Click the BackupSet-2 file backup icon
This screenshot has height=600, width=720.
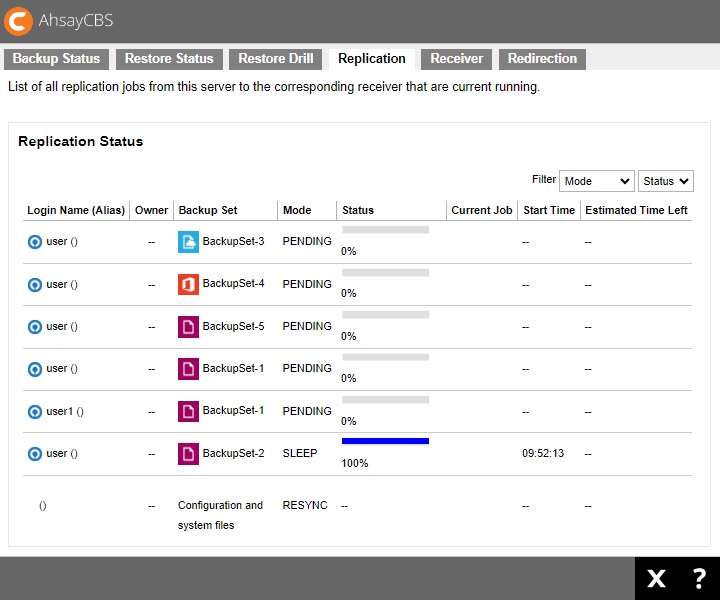(x=188, y=453)
